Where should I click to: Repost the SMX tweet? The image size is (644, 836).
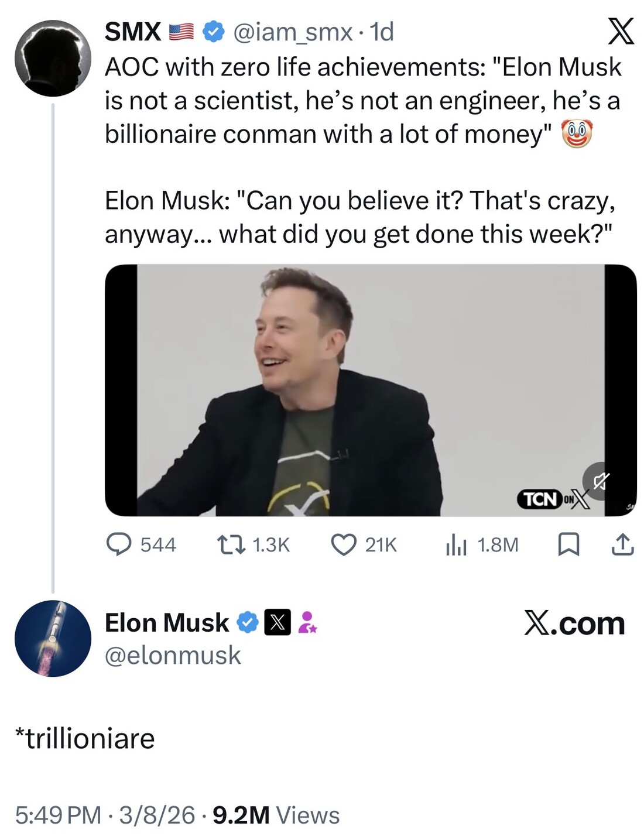(x=231, y=544)
